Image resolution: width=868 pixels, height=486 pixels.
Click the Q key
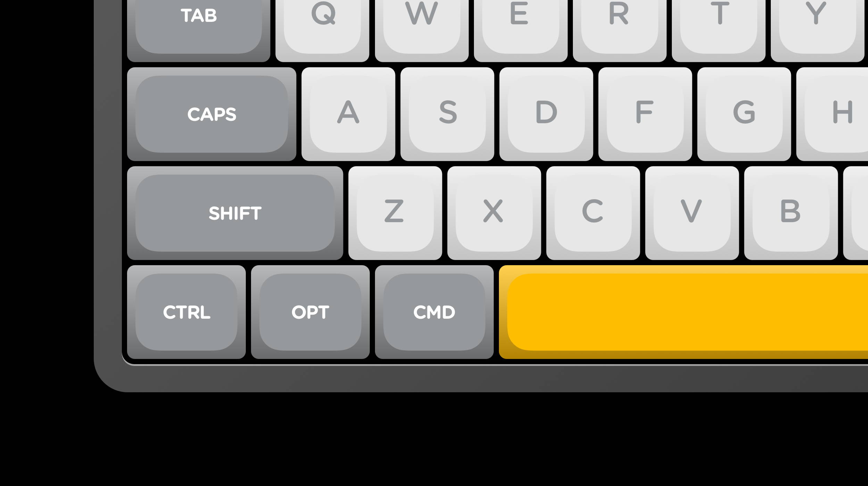tap(322, 31)
